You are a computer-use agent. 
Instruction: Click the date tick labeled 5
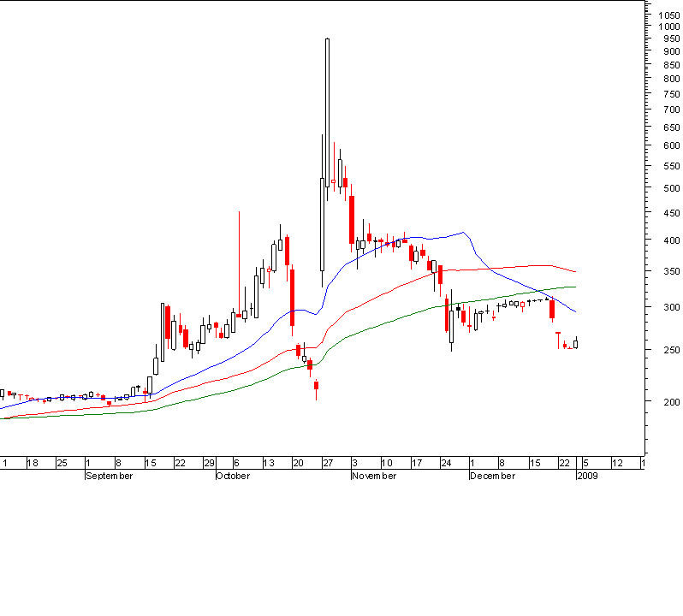tap(585, 463)
